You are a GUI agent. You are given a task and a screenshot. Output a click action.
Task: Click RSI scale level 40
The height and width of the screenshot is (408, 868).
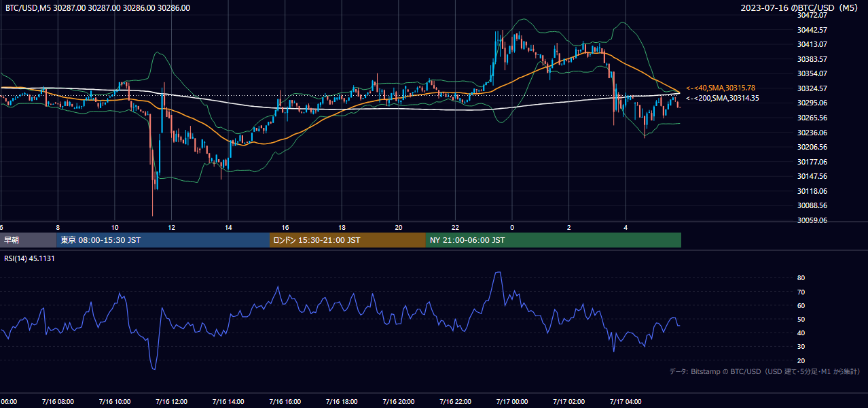801,333
